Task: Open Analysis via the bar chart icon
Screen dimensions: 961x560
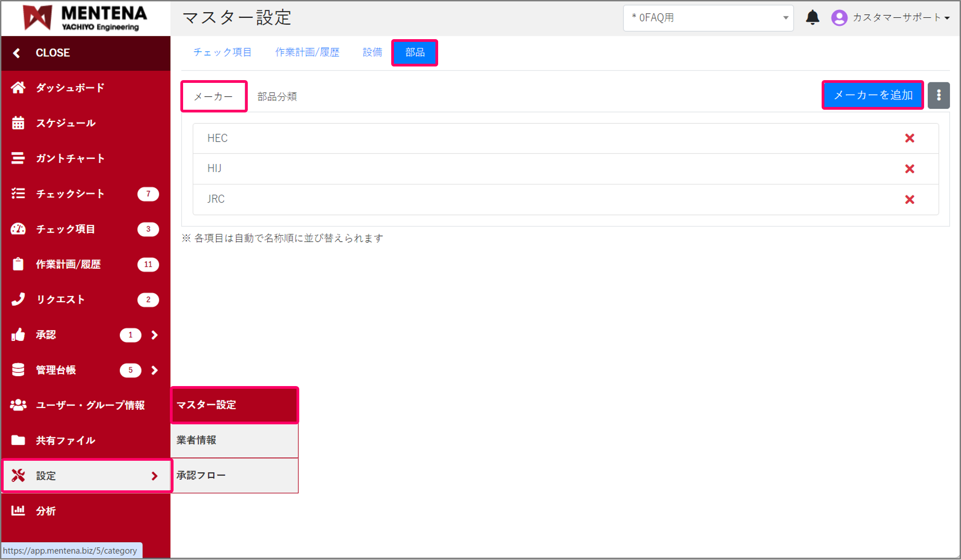Action: (x=18, y=510)
